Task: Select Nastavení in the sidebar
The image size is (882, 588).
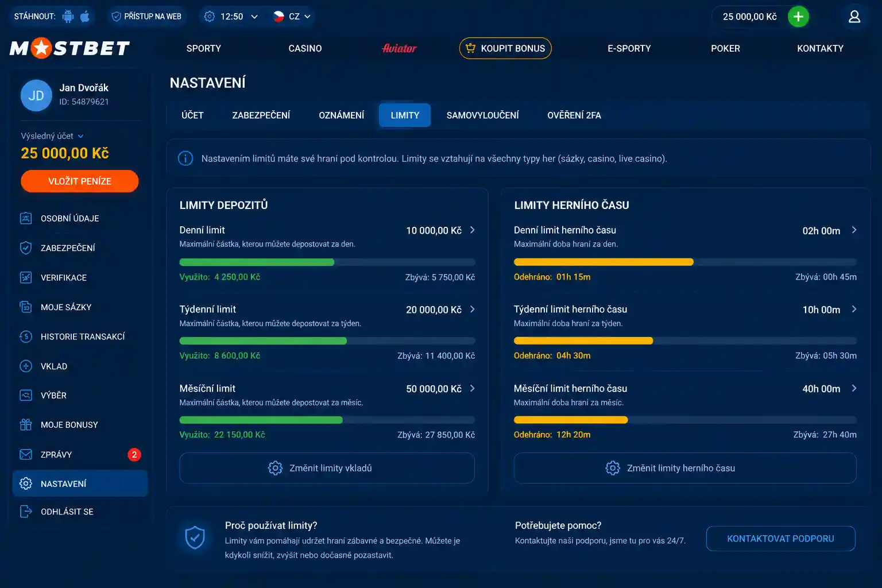Action: (x=80, y=483)
